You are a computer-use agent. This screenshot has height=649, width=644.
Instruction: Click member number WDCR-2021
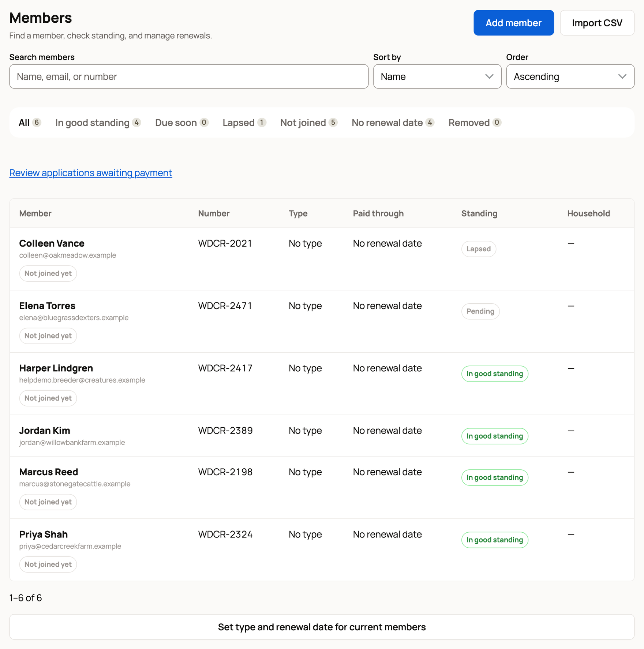(225, 243)
